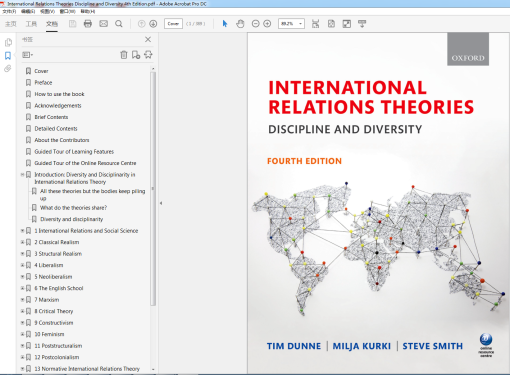Select the hand pan tool
This screenshot has height=375, width=510.
point(240,24)
